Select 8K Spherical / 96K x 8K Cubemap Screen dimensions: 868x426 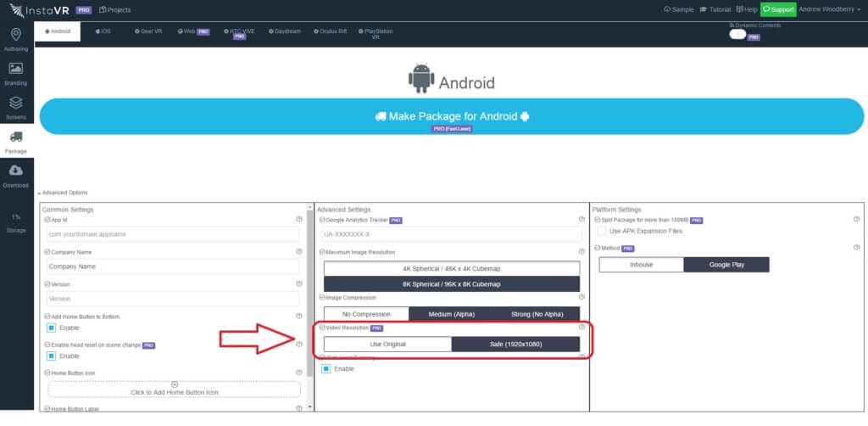[452, 284]
